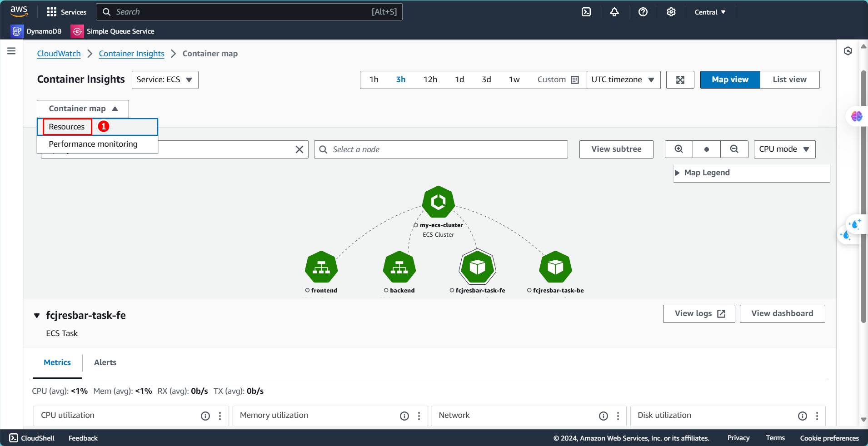Open info for Network widget
Screen dimensions: 868x446
pyautogui.click(x=604, y=416)
